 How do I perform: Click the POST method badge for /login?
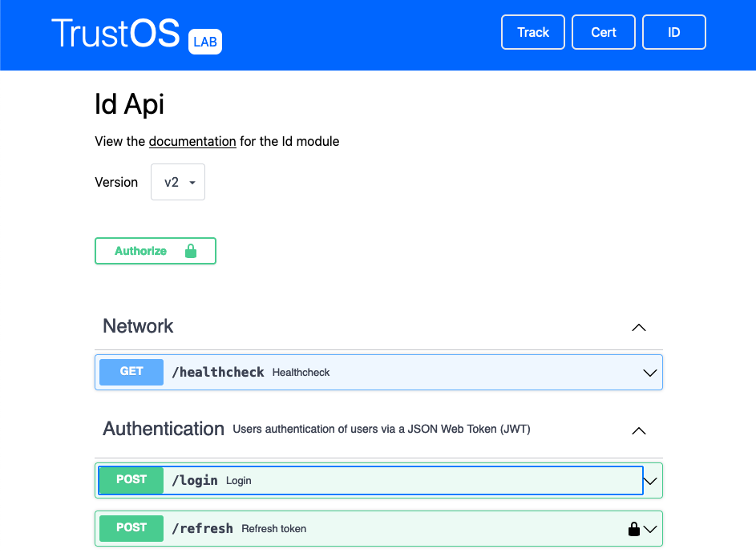point(131,479)
